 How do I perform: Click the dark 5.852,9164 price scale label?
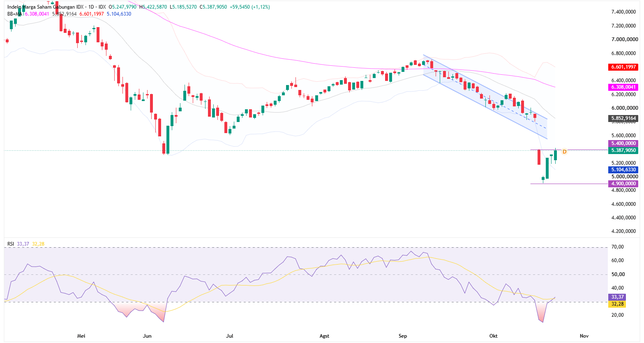tap(623, 118)
